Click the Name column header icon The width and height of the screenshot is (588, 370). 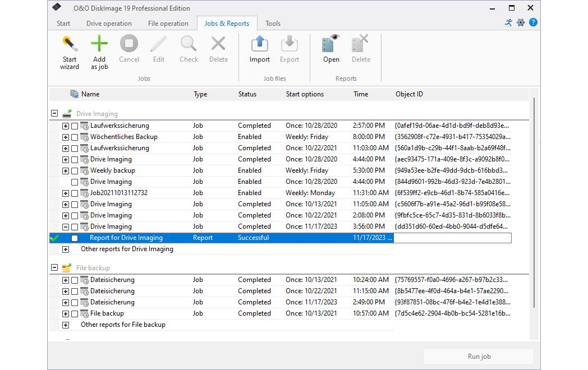click(74, 94)
